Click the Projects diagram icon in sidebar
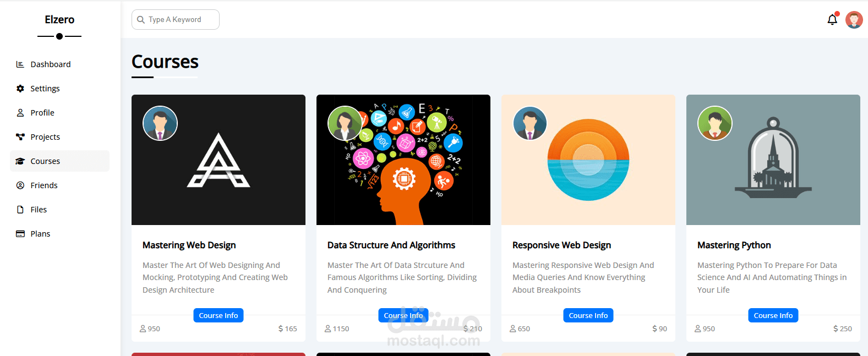This screenshot has height=356, width=868. pos(20,137)
